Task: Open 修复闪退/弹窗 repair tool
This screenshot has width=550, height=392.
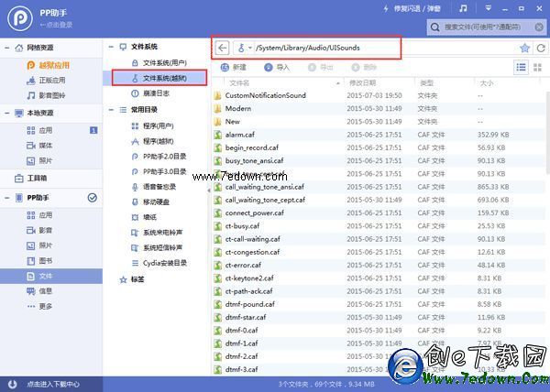Action: (x=412, y=9)
